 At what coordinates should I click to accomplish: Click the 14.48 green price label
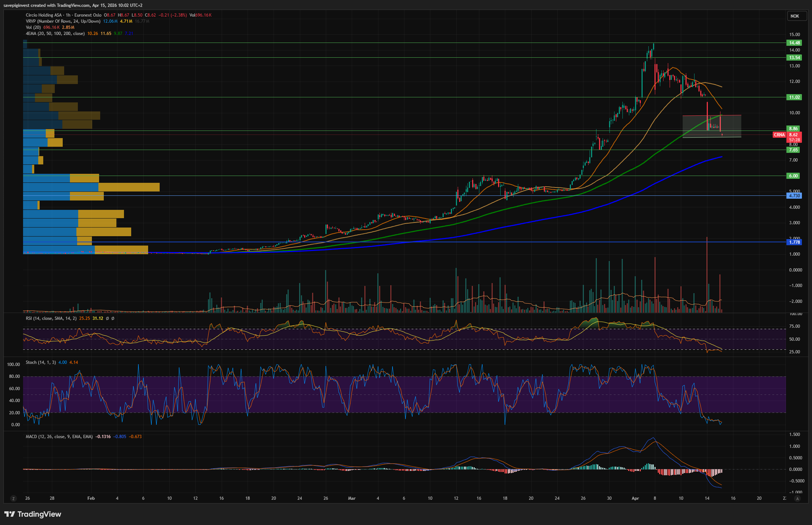(x=794, y=43)
